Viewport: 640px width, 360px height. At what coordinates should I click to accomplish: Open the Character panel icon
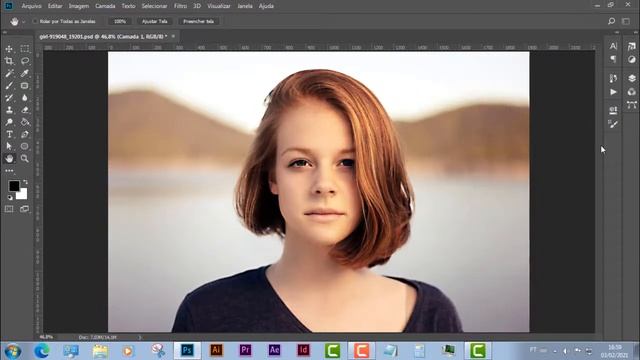tap(613, 46)
